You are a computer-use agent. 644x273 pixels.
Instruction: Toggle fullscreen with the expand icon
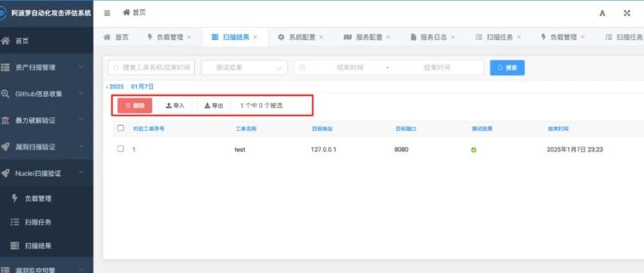(627, 13)
